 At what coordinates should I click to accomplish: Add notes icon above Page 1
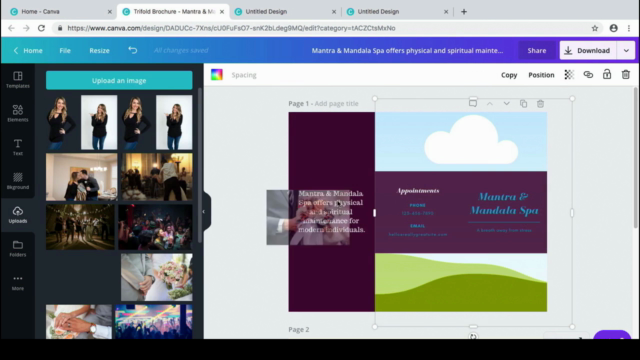(x=473, y=103)
